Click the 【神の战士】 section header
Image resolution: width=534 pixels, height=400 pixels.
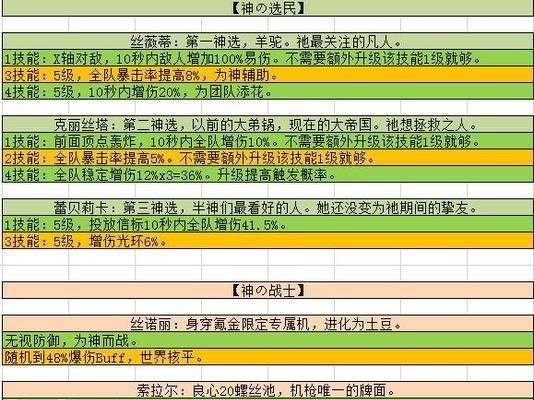(268, 290)
